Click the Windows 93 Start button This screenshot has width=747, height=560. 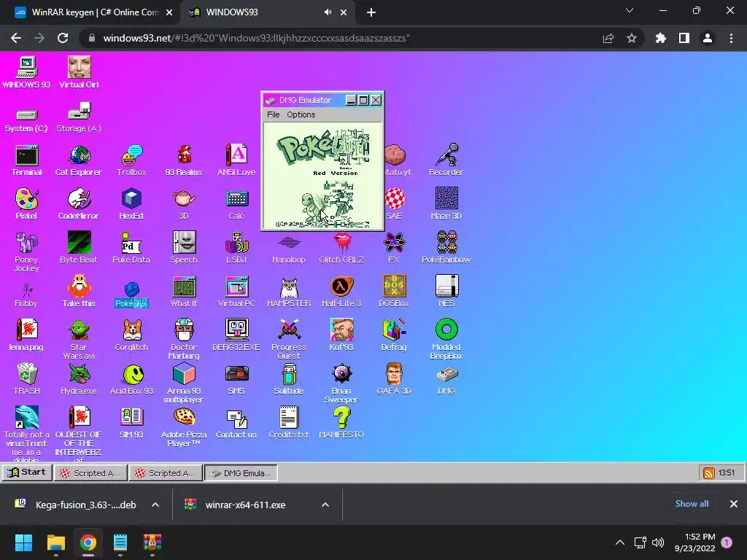27,472
